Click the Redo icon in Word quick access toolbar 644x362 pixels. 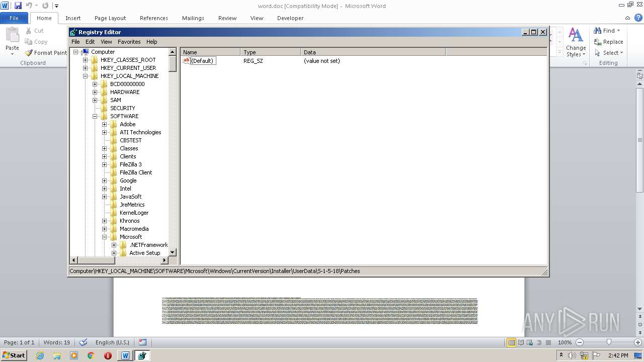pos(45,6)
